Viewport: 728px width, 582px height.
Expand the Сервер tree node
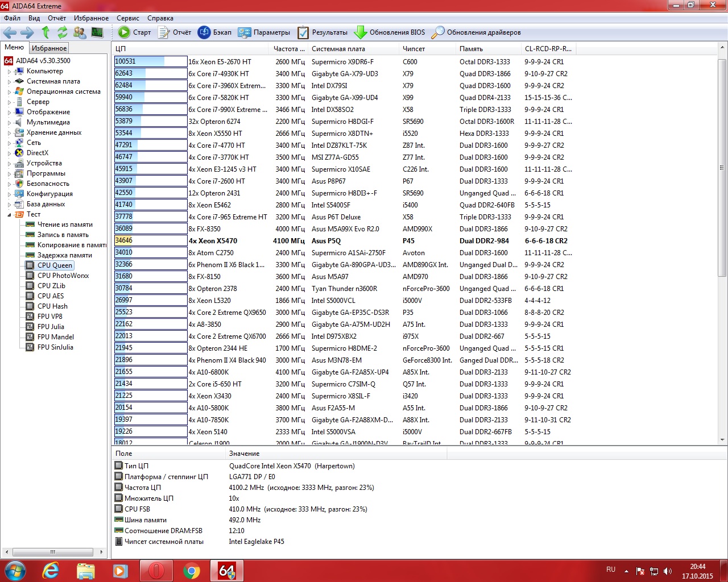pos(10,102)
